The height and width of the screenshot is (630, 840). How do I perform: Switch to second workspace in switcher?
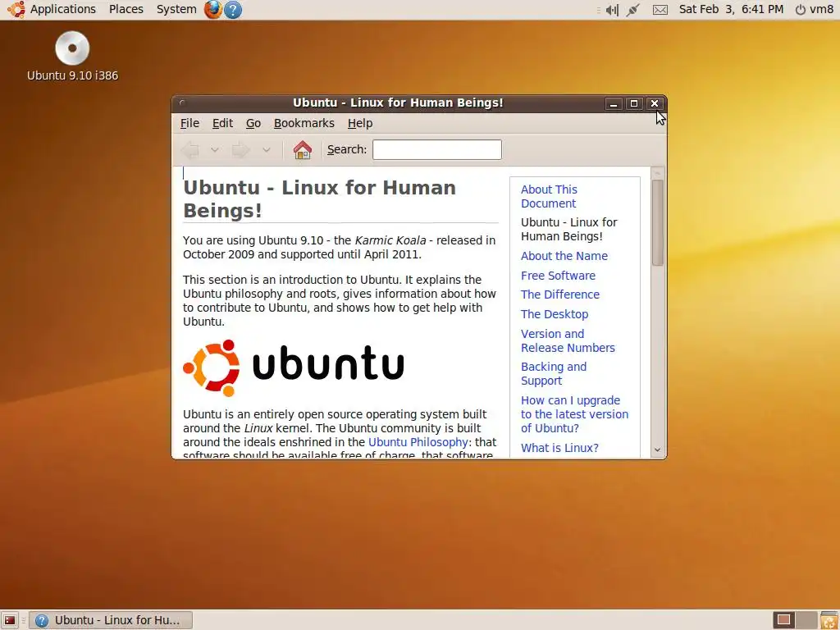coord(806,620)
